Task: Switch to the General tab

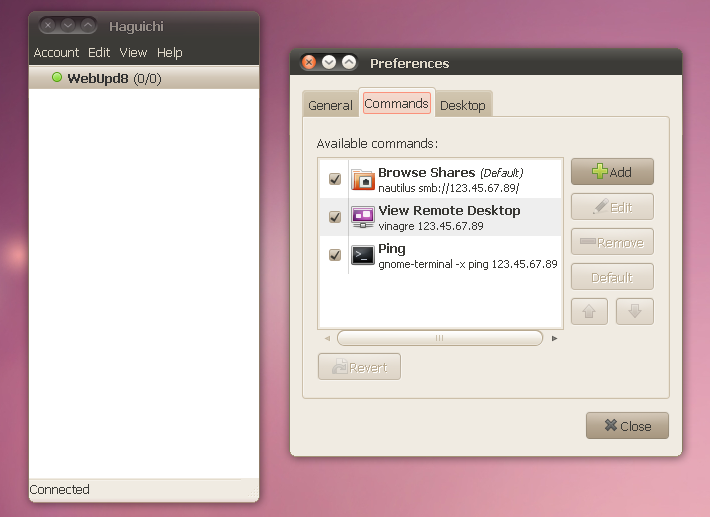Action: click(x=330, y=105)
